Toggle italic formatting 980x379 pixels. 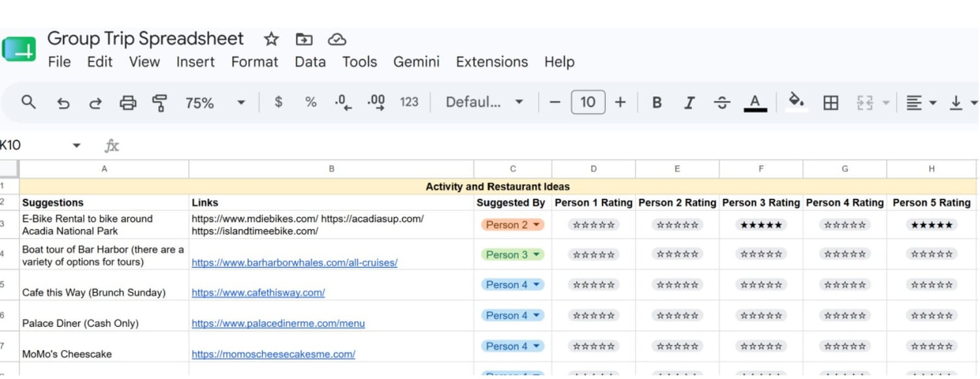point(689,103)
